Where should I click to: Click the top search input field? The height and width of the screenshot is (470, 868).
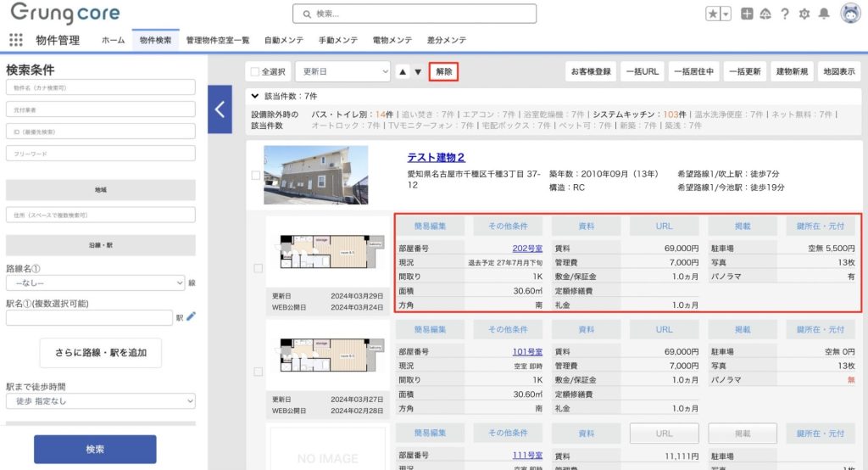click(x=415, y=14)
